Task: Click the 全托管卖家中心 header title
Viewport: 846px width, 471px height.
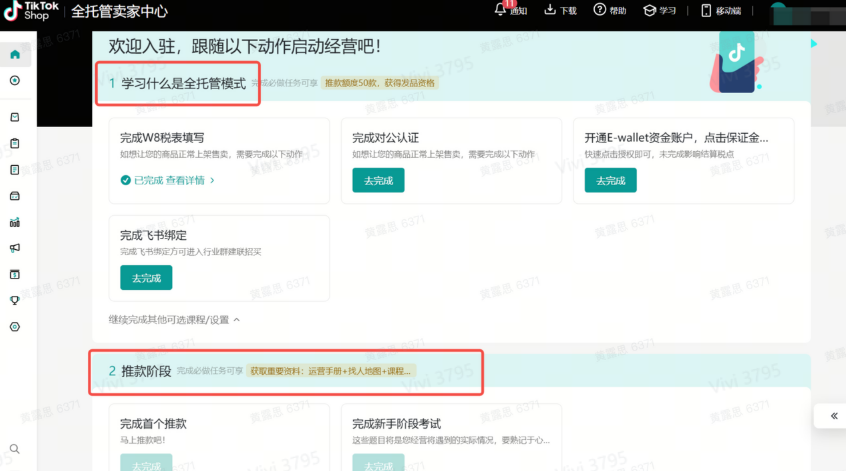Action: [x=119, y=11]
